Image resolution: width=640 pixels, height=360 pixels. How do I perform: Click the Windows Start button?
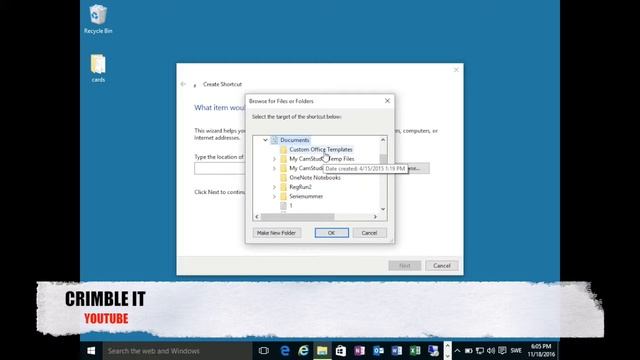pyautogui.click(x=91, y=351)
